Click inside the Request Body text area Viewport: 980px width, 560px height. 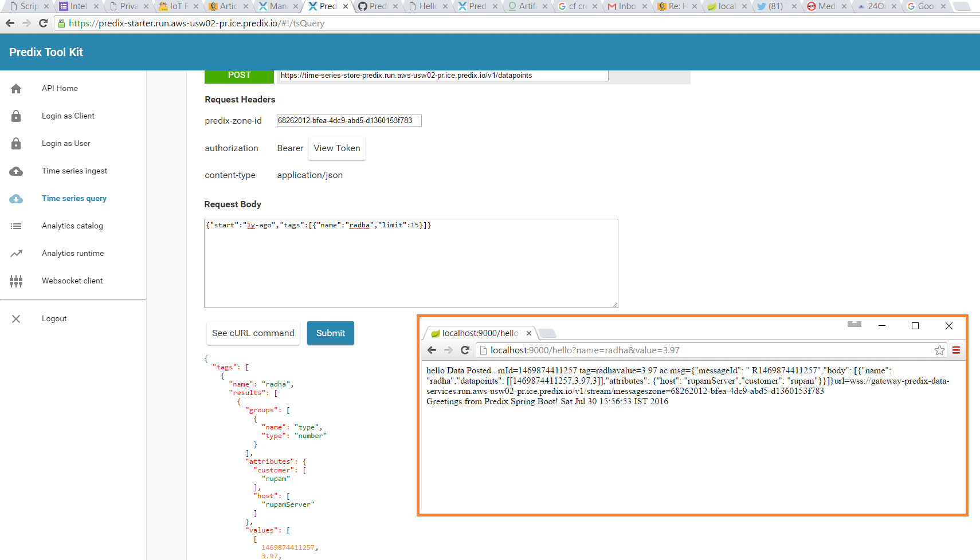(411, 263)
